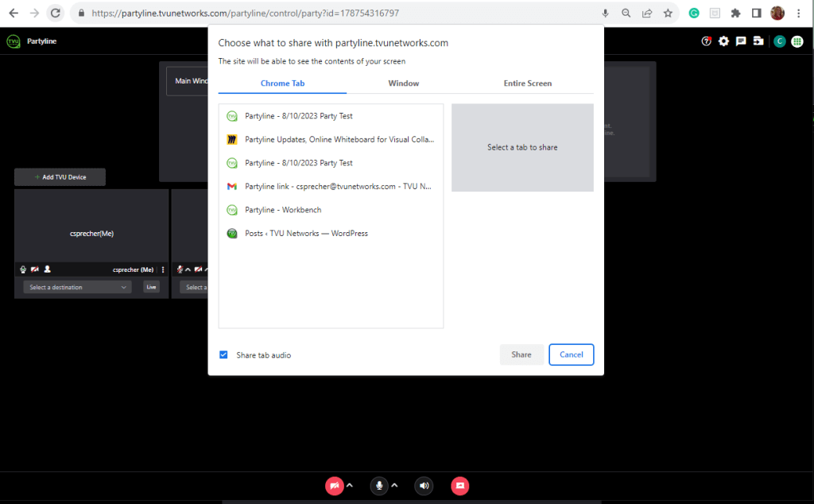814x504 pixels.
Task: Click the Live button on csprecher tile
Action: (151, 287)
